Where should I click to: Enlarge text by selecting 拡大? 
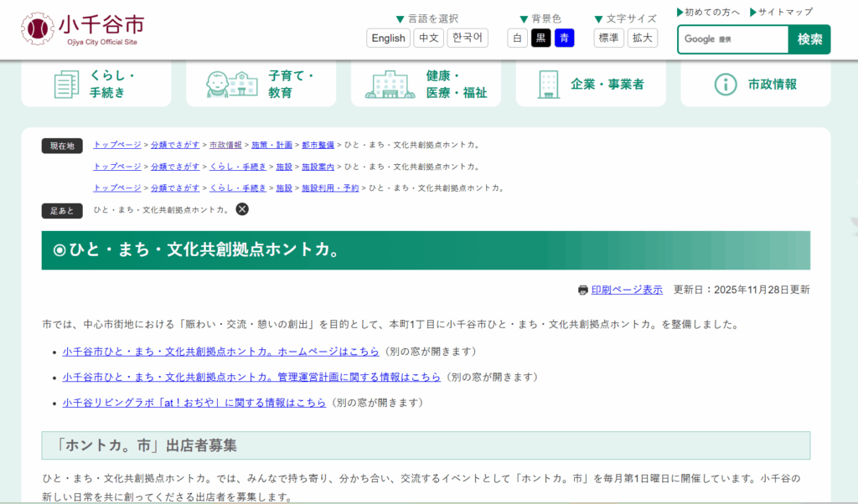pyautogui.click(x=642, y=38)
